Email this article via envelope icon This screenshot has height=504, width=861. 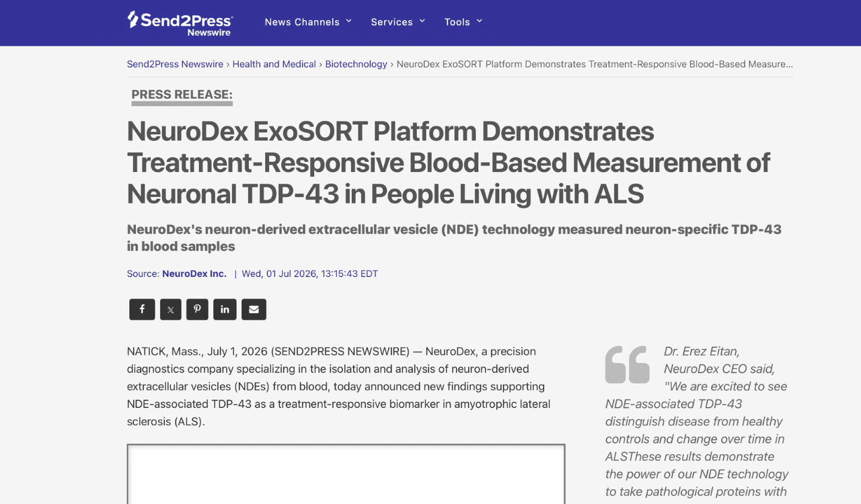point(254,309)
